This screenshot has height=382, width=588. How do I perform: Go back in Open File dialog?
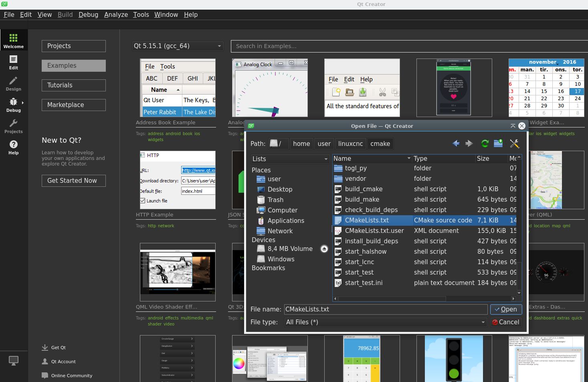[x=456, y=144]
